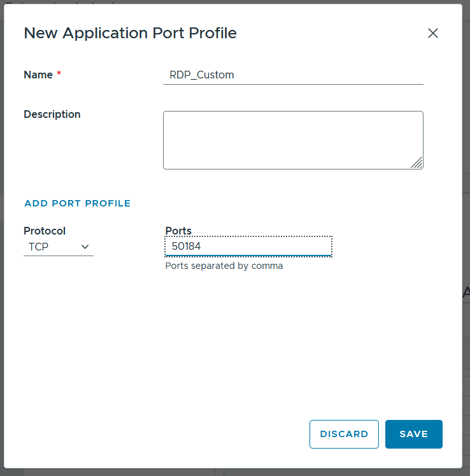Click the TCP value in Protocol selector
The image size is (470, 476).
point(39,247)
